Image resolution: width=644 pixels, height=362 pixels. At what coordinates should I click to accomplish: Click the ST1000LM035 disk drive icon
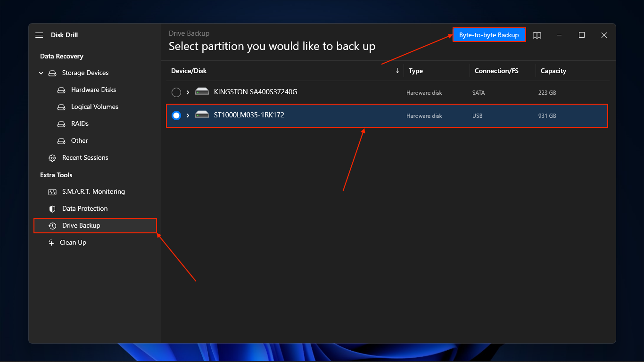click(202, 115)
